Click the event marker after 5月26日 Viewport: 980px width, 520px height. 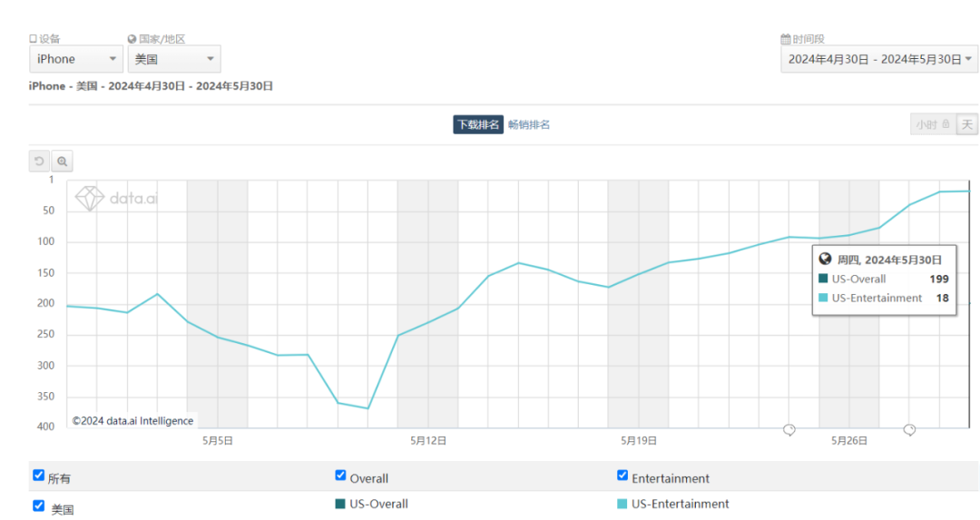909,430
